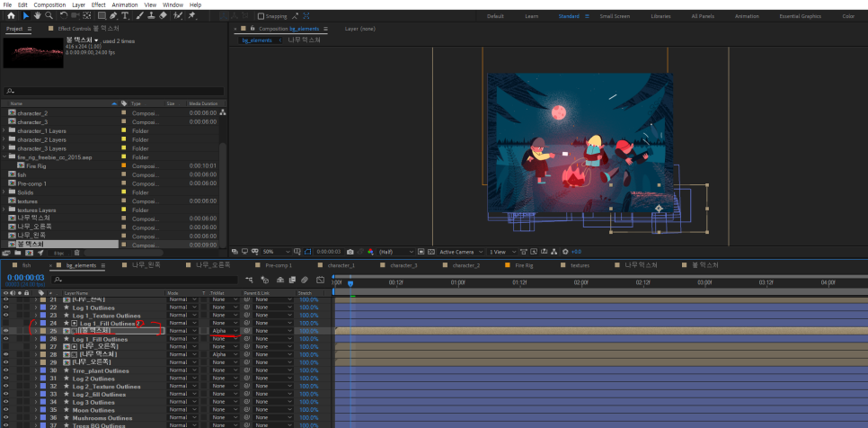Toggle visibility eye of Log 2 Outlines layer
This screenshot has width=868, height=428.
point(6,379)
